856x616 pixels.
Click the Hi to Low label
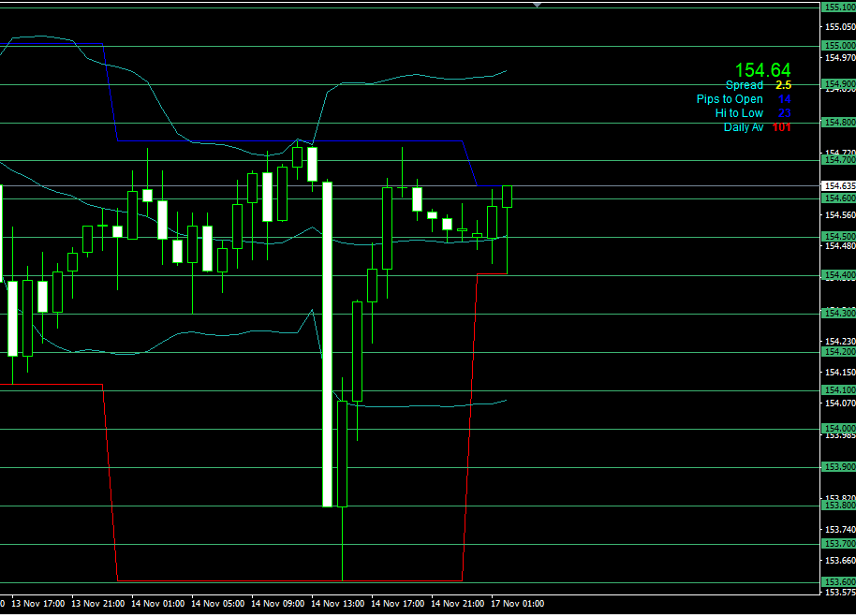coord(739,113)
